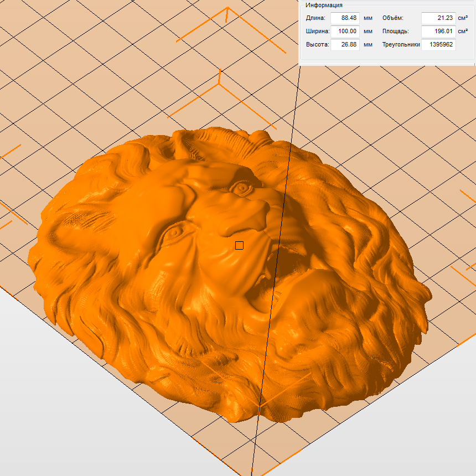Click the Информация panel title

324,5
